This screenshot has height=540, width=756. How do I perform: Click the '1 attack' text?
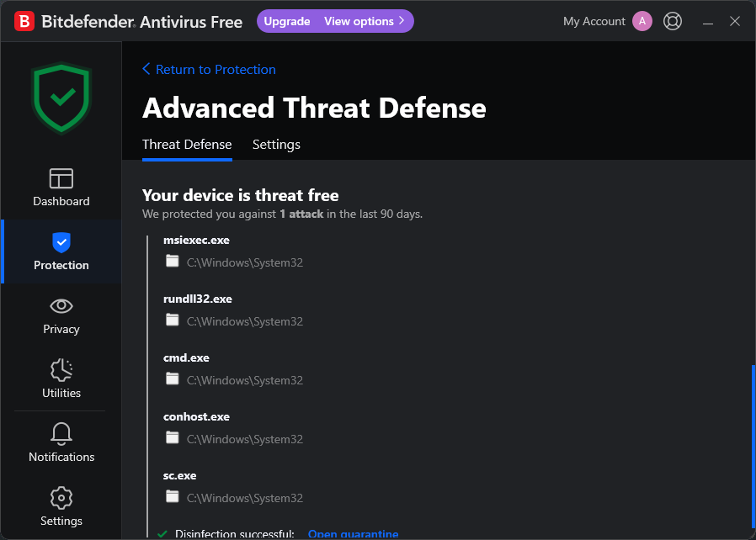pyautogui.click(x=301, y=214)
